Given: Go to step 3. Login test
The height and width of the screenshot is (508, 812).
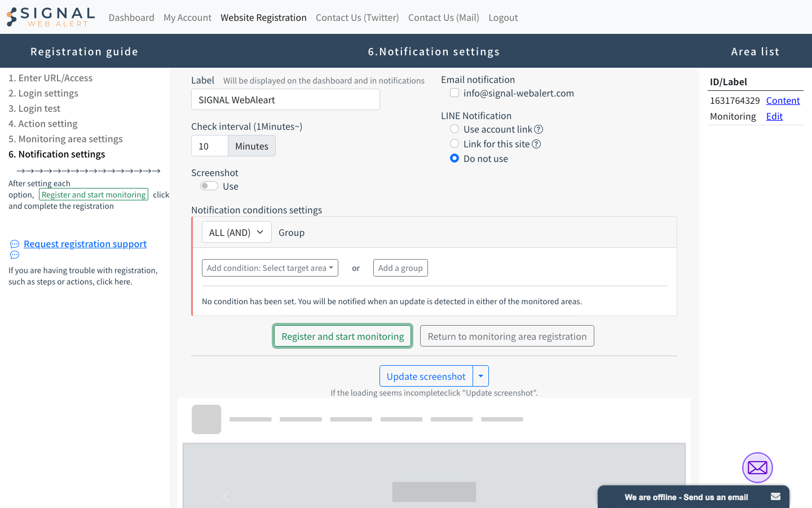Looking at the screenshot, I should pos(34,108).
